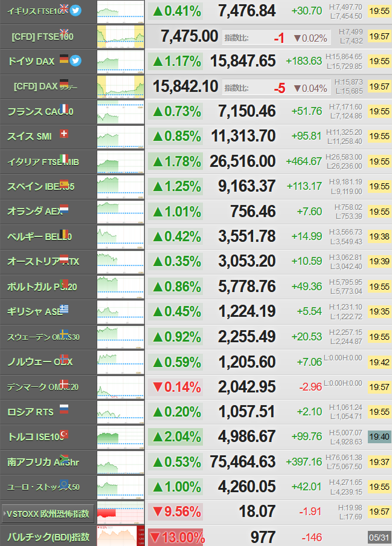The height and width of the screenshot is (546, 392).
Task: Open the VSTOXX red mini chart thumbnail
Action: (x=120, y=512)
